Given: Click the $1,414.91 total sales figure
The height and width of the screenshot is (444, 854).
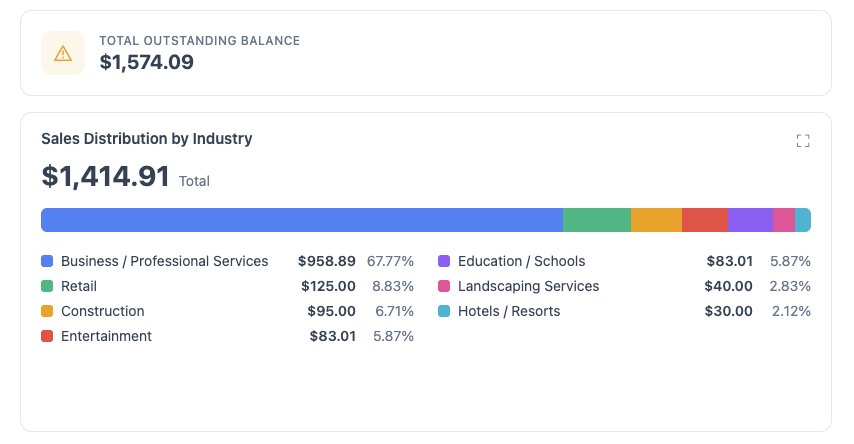Looking at the screenshot, I should 106,176.
